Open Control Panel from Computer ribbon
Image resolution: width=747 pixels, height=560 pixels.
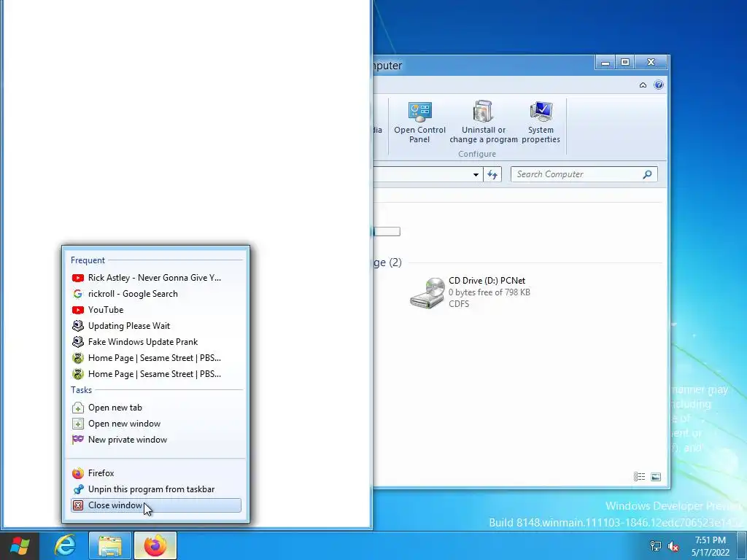tap(419, 122)
